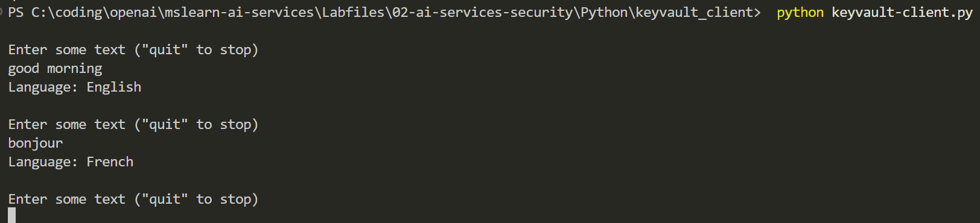
Task: Click the command decoration circle before the PS prompt
Action: click(x=1, y=12)
